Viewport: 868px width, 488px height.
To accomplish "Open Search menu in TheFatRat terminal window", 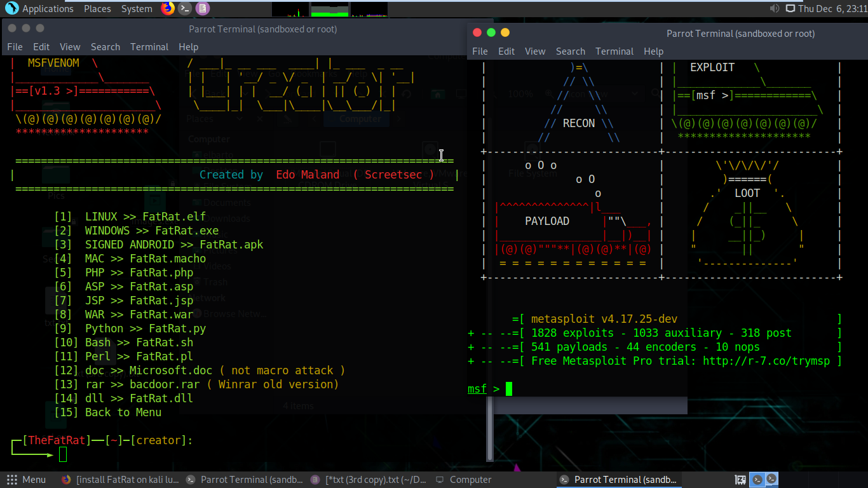I will 105,47.
